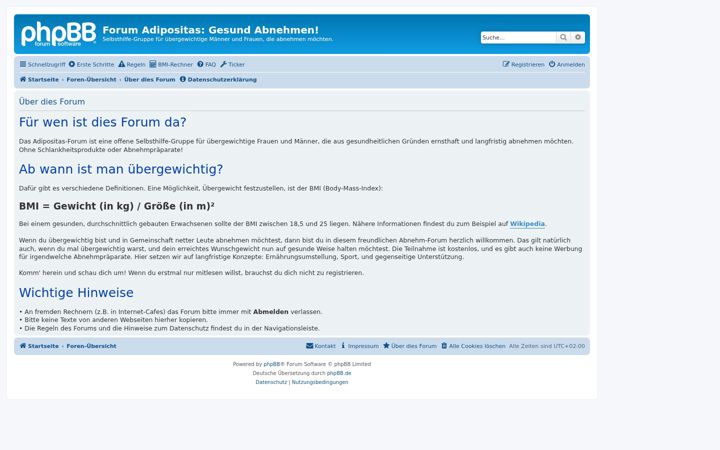
Task: Click the heading Für wen ist dies Forum da?
Action: tap(103, 122)
